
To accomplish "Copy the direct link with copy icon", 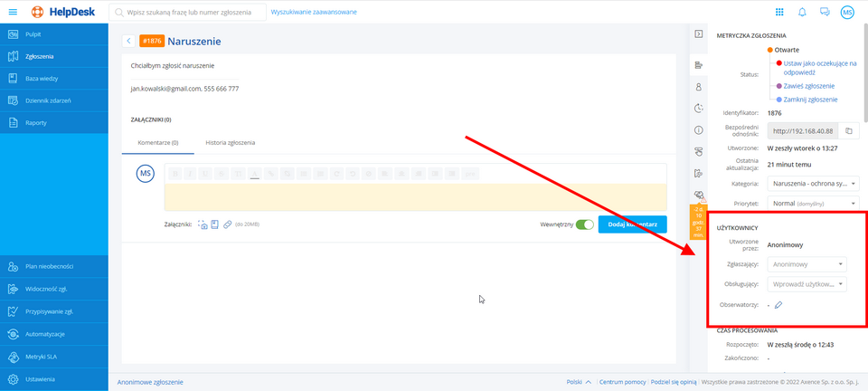I will pos(849,131).
